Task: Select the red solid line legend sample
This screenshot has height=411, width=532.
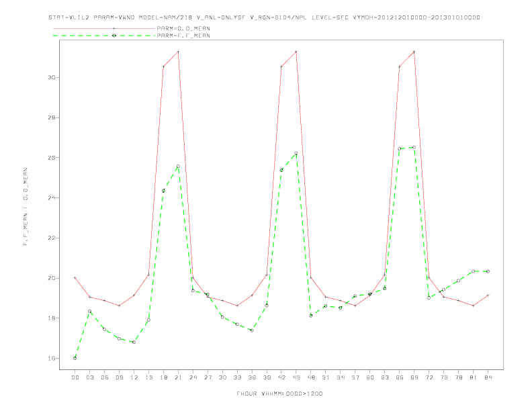Action: coord(104,28)
